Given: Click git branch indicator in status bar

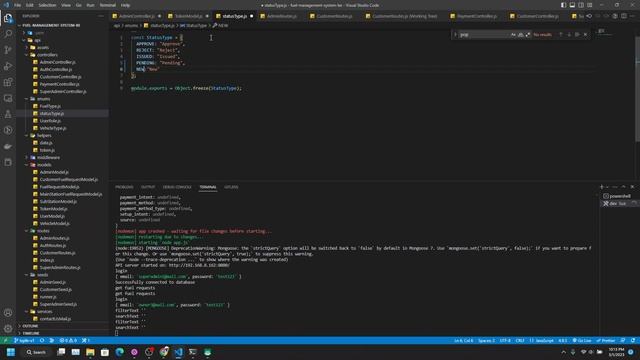Looking at the screenshot, I should click(x=24, y=340).
